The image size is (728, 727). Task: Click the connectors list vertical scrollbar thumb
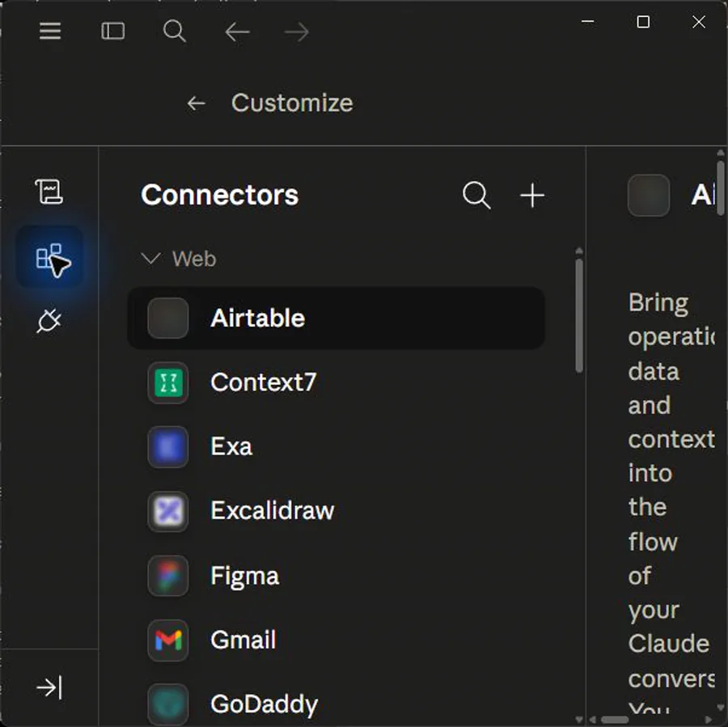pos(579,315)
